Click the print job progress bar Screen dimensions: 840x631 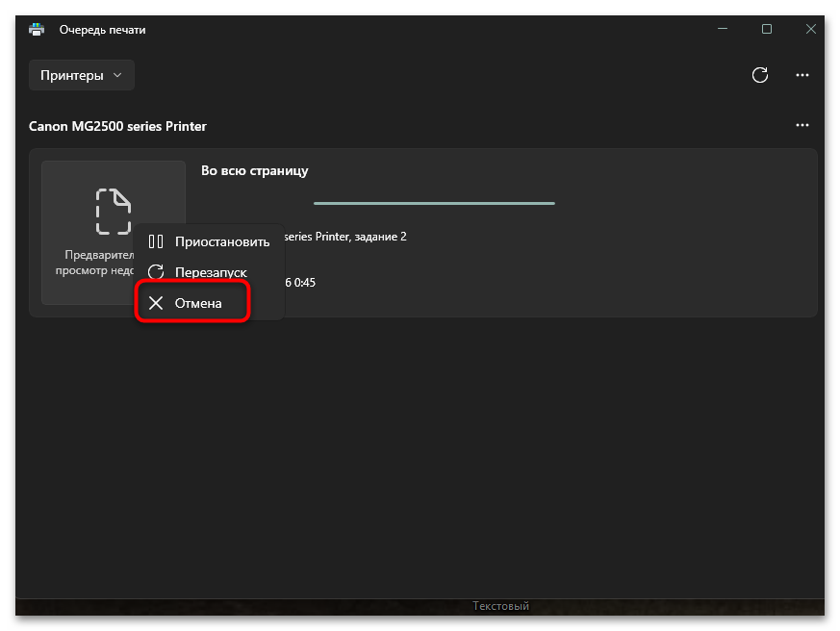coord(434,203)
